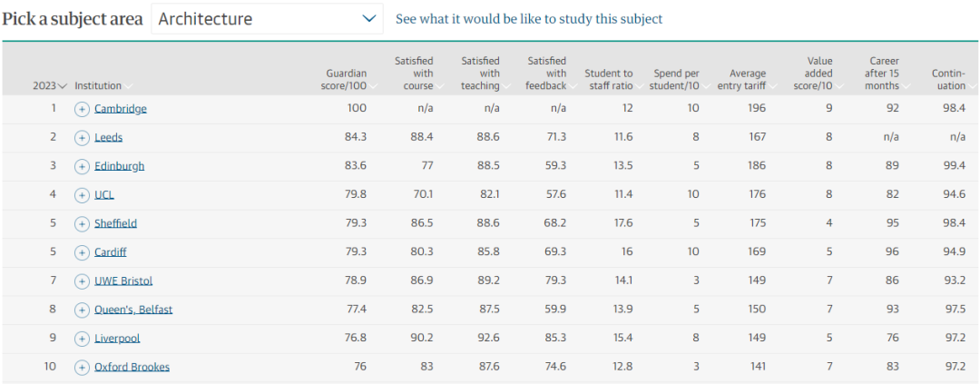Open Queen's, Belfast institution link
Image resolution: width=980 pixels, height=384 pixels.
(133, 310)
